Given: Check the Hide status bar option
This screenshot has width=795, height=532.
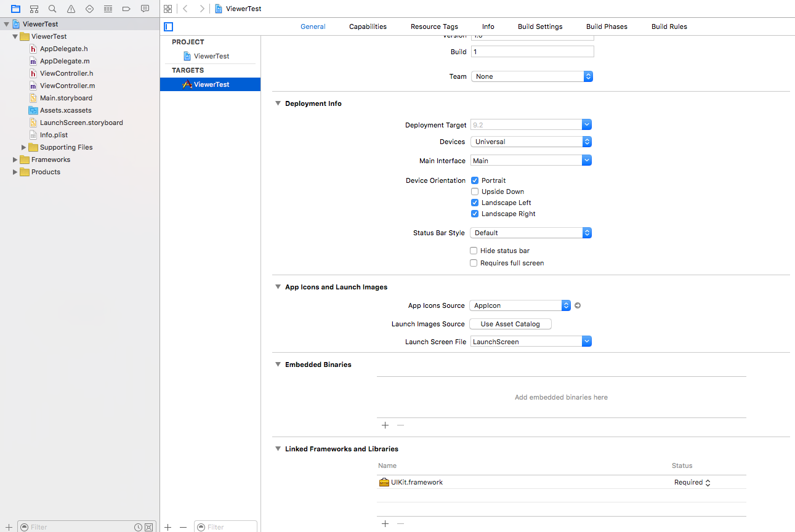Looking at the screenshot, I should point(474,251).
